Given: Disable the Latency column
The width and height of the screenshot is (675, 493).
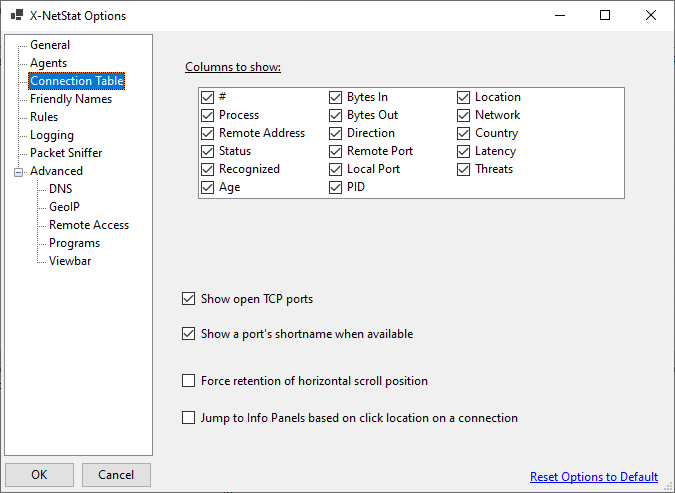Looking at the screenshot, I should (x=463, y=152).
